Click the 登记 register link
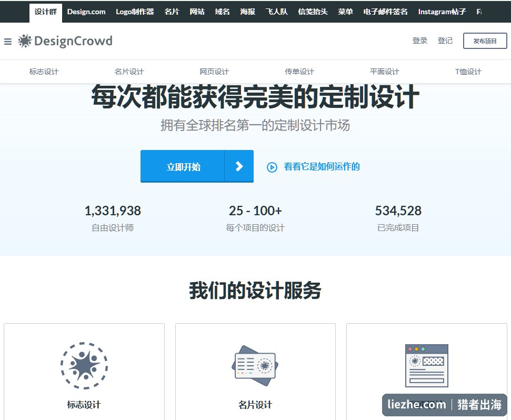The width and height of the screenshot is (511, 420). coord(445,41)
